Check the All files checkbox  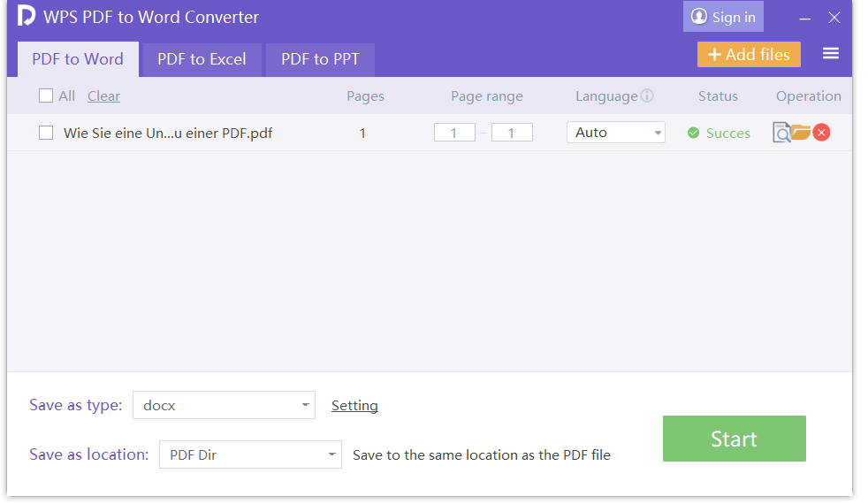(x=46, y=96)
